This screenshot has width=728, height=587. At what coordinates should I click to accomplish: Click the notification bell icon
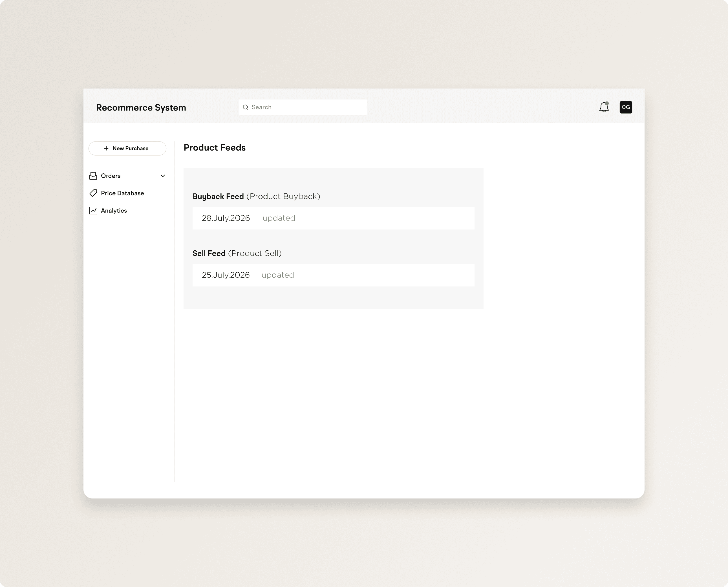tap(604, 107)
